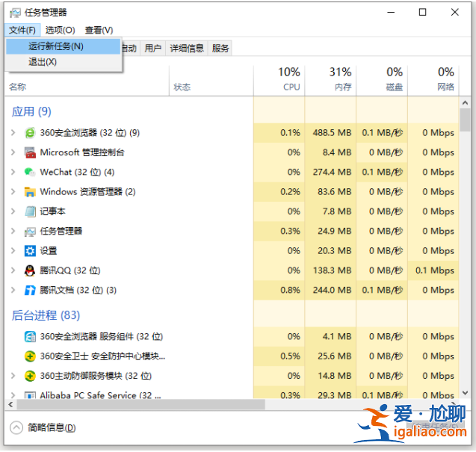This screenshot has width=476, height=452.
Task: Click the Windows 资源管理器 folder icon
Action: (30, 192)
